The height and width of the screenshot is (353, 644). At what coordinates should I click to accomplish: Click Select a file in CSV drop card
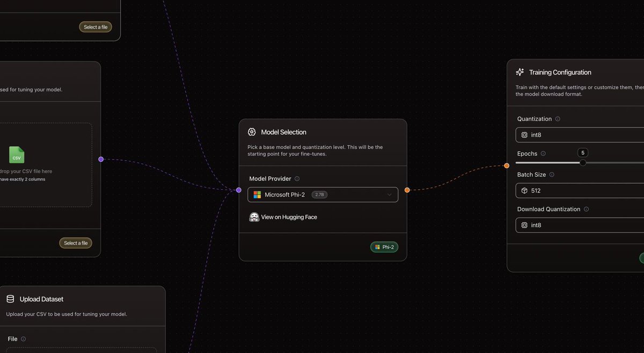(76, 243)
